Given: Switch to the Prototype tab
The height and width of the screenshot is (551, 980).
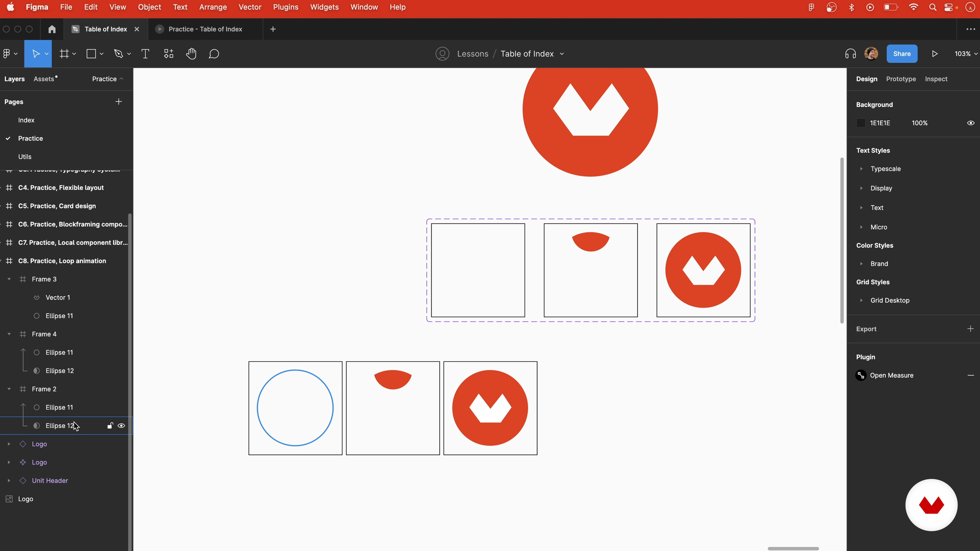Looking at the screenshot, I should point(901,79).
